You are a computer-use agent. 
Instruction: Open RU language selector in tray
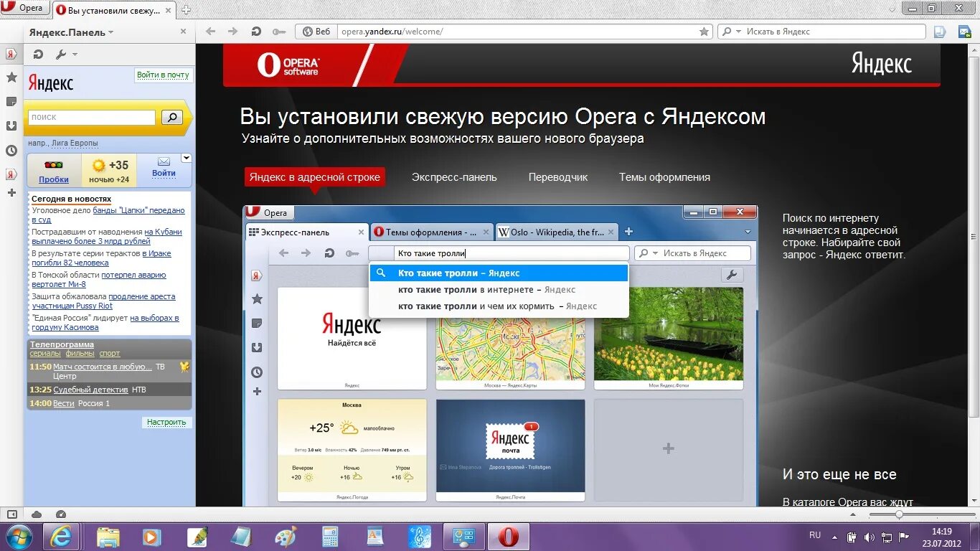tap(815, 535)
